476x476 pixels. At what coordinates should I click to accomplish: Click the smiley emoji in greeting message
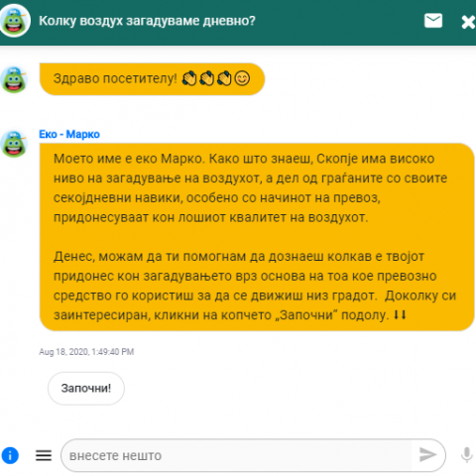click(x=242, y=78)
